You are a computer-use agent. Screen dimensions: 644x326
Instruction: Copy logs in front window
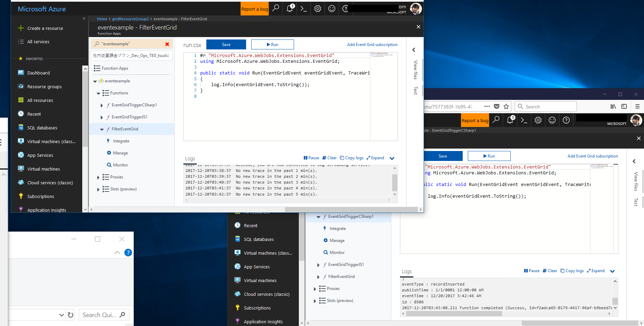[x=352, y=158]
